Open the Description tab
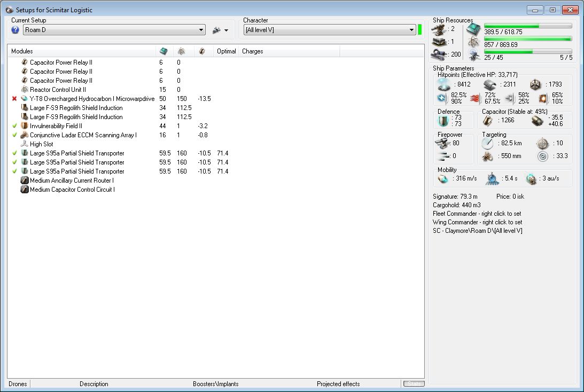 click(94, 384)
